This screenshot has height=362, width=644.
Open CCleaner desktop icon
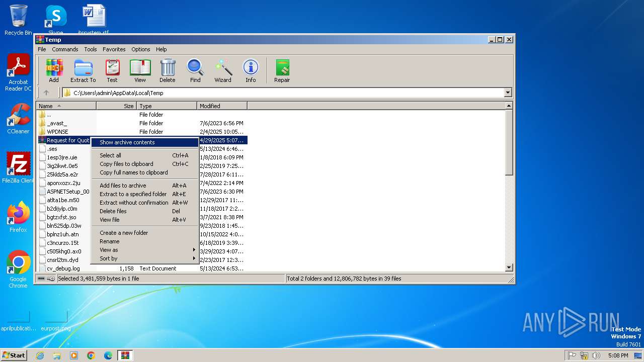(18, 119)
